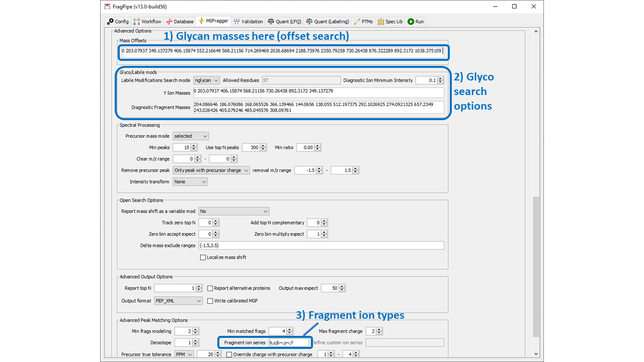Click the Min frags modeling field
The width and height of the screenshot is (644, 362).
point(184,331)
